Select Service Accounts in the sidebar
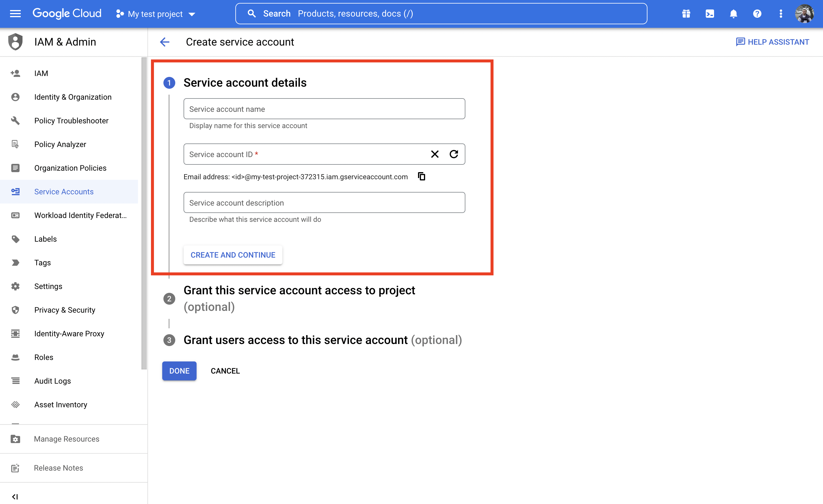 coord(64,192)
